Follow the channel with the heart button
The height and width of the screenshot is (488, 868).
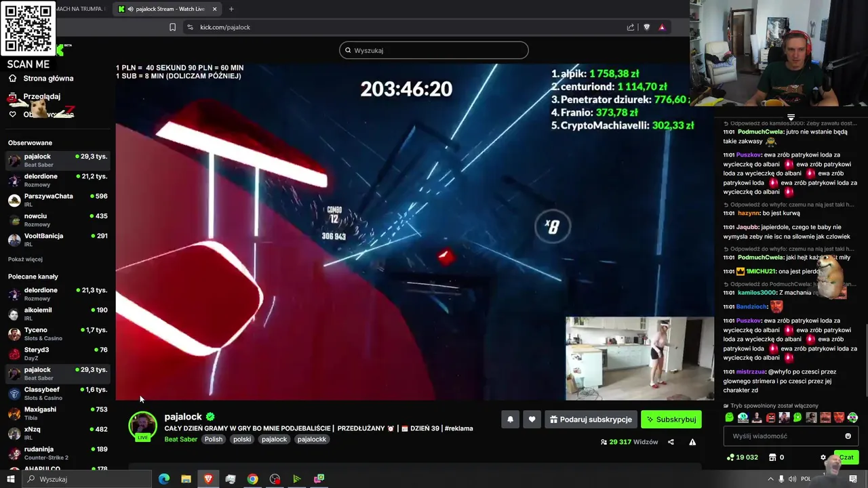(532, 420)
